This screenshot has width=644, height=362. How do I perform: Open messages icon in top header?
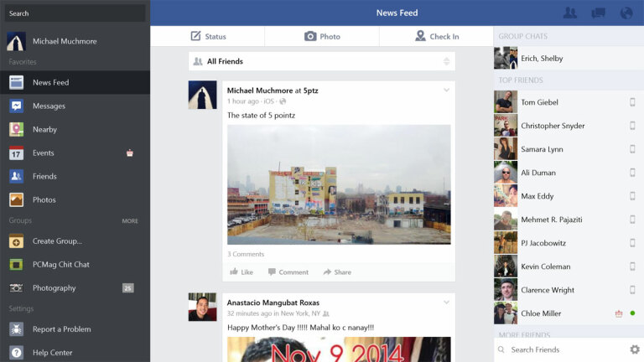[598, 13]
